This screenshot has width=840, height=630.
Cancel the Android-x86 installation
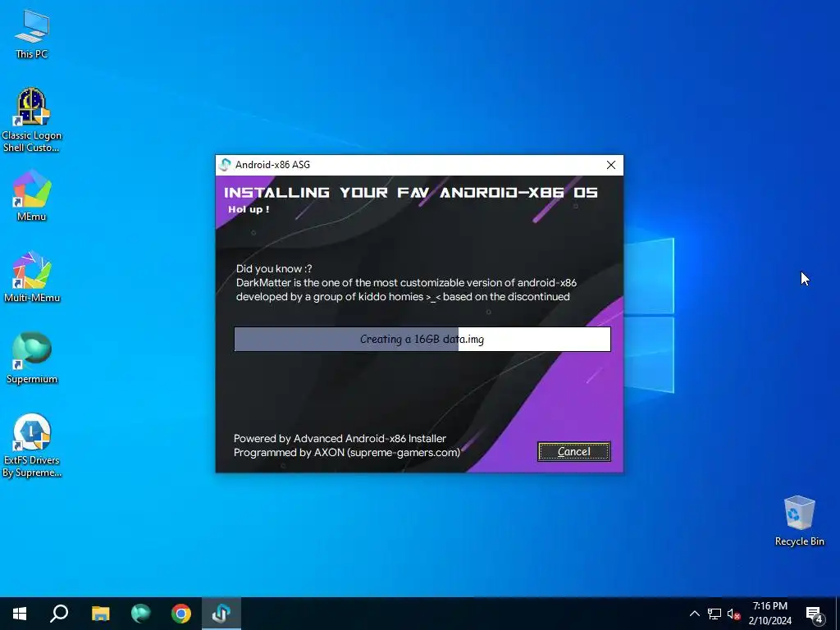573,452
